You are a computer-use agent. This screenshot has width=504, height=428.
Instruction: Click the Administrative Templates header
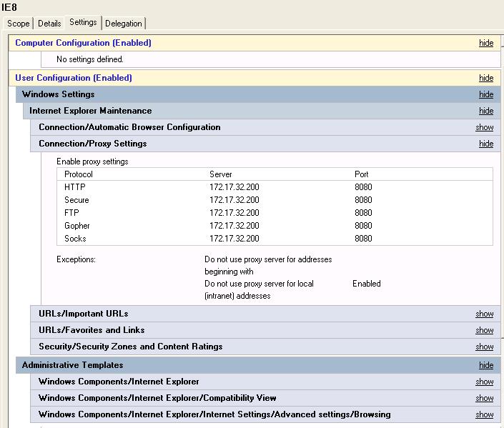(x=72, y=365)
